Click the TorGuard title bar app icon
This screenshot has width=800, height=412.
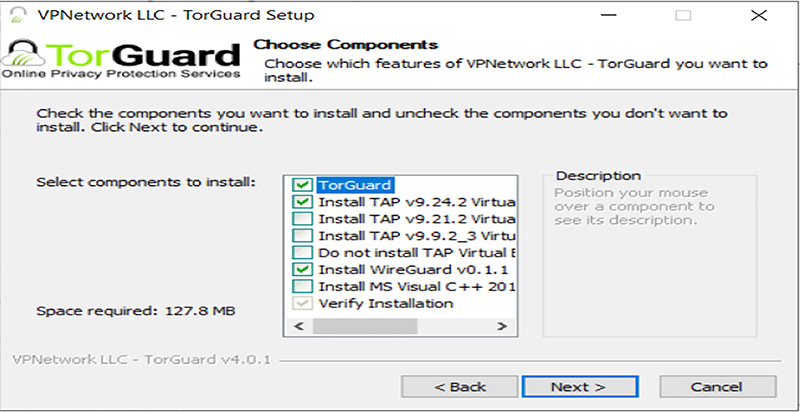tap(18, 15)
